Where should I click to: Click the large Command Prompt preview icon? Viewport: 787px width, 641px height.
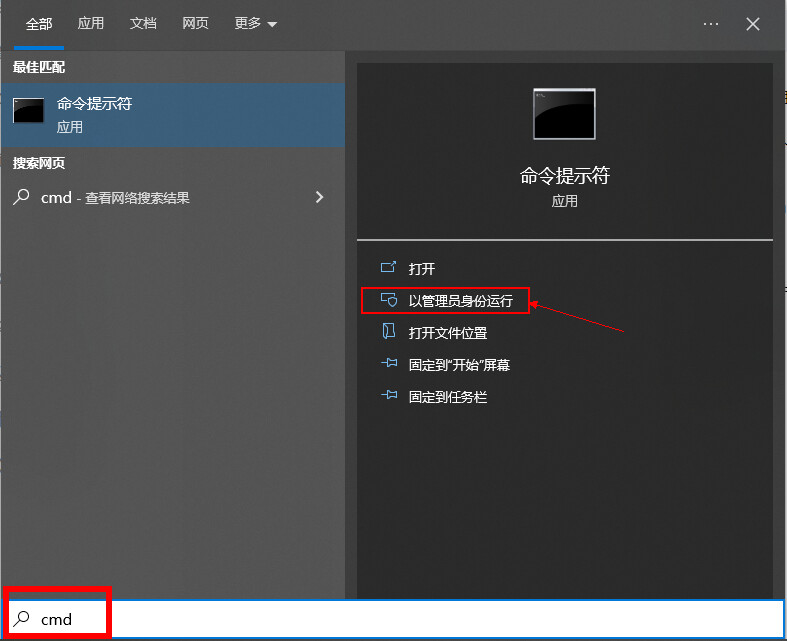[x=565, y=114]
